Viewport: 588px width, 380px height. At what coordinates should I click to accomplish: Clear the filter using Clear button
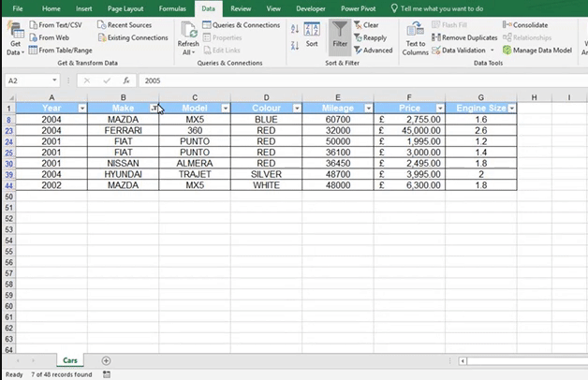366,25
